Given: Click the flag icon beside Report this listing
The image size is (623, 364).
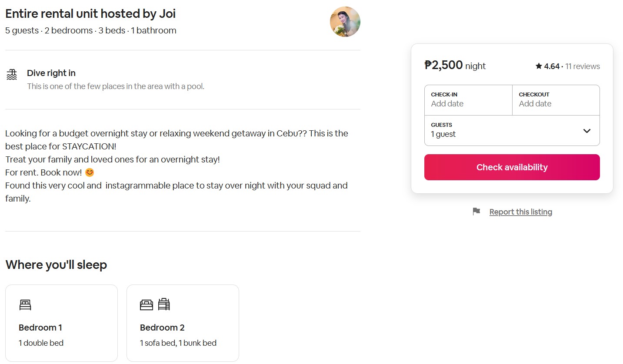Looking at the screenshot, I should tap(476, 212).
